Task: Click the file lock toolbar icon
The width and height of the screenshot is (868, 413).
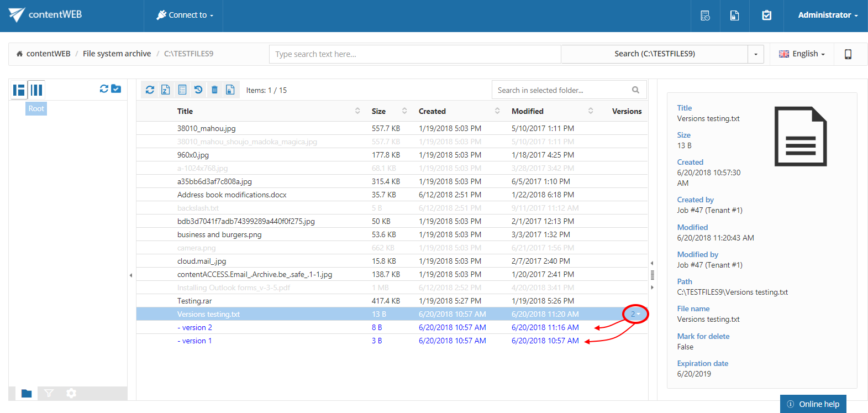Action: point(230,90)
